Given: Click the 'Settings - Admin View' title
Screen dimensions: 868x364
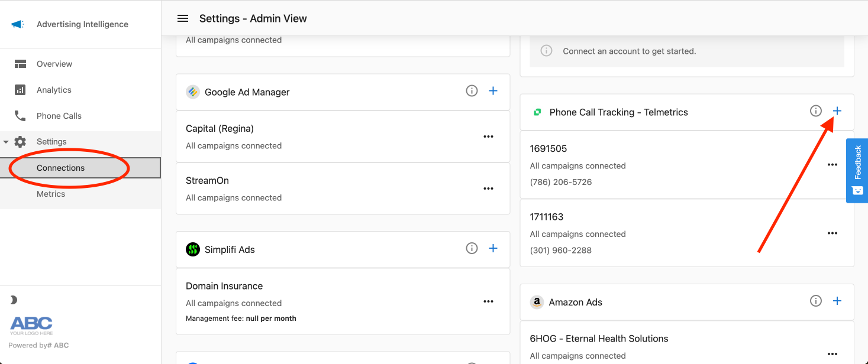Looking at the screenshot, I should click(x=253, y=18).
